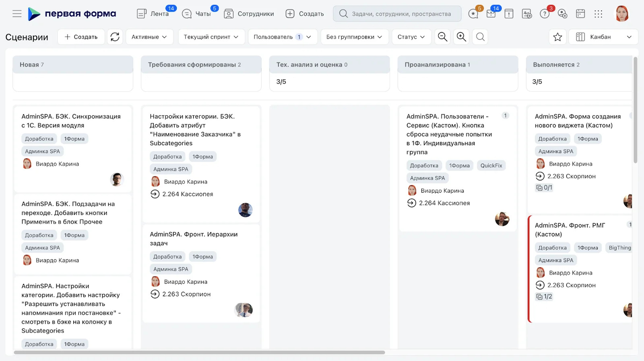644x361 pixels.
Task: Click the zoom in magnifier icon
Action: click(x=461, y=37)
